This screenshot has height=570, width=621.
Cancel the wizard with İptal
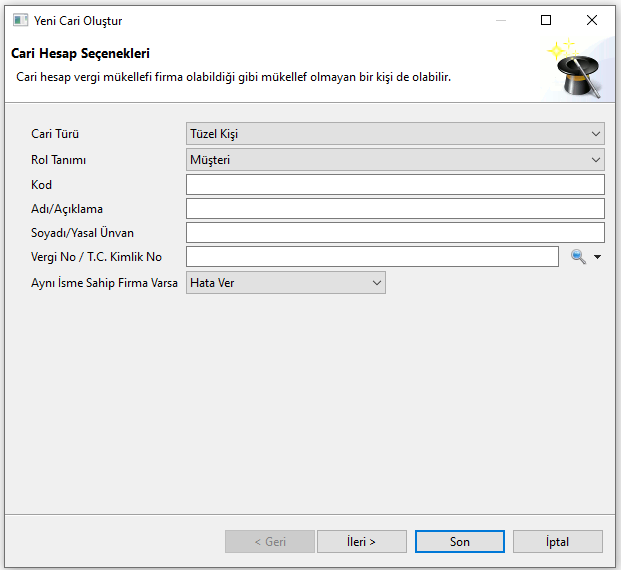click(x=557, y=542)
